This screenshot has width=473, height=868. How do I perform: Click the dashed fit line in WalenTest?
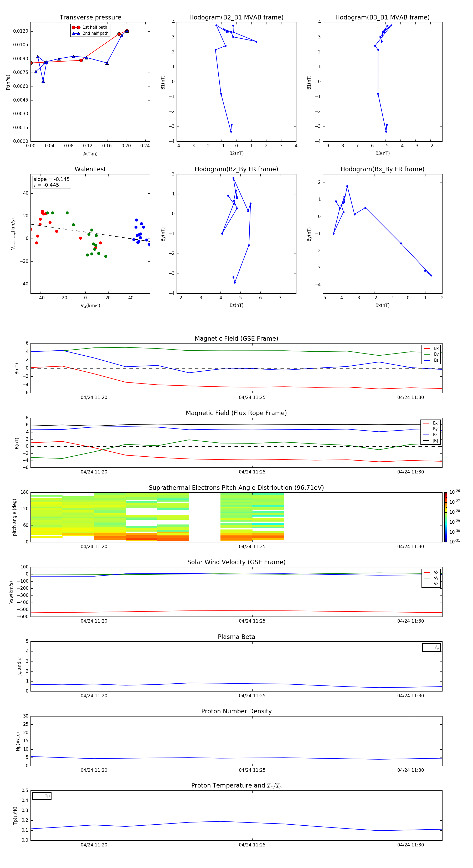pos(90,233)
